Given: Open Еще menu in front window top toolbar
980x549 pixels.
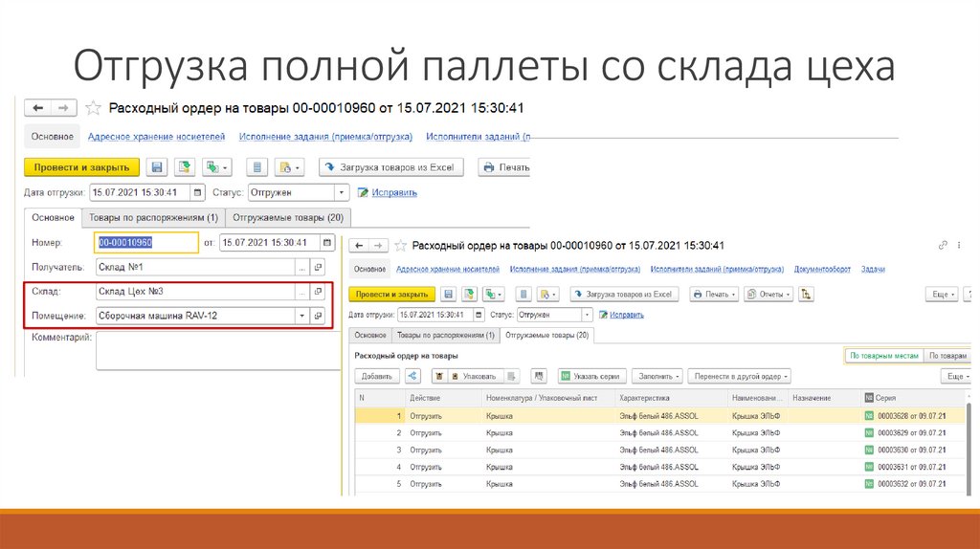Looking at the screenshot, I should click(x=942, y=295).
